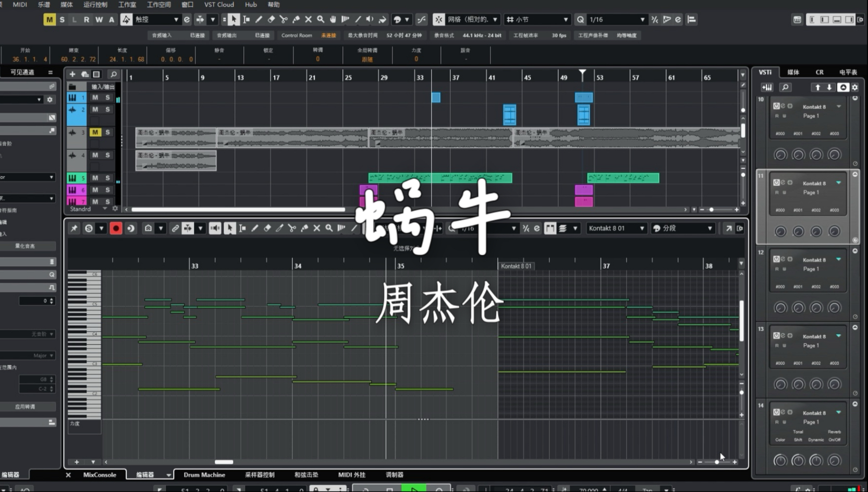868x492 pixels.
Task: Toggle global Write automation button W
Action: pos(99,20)
